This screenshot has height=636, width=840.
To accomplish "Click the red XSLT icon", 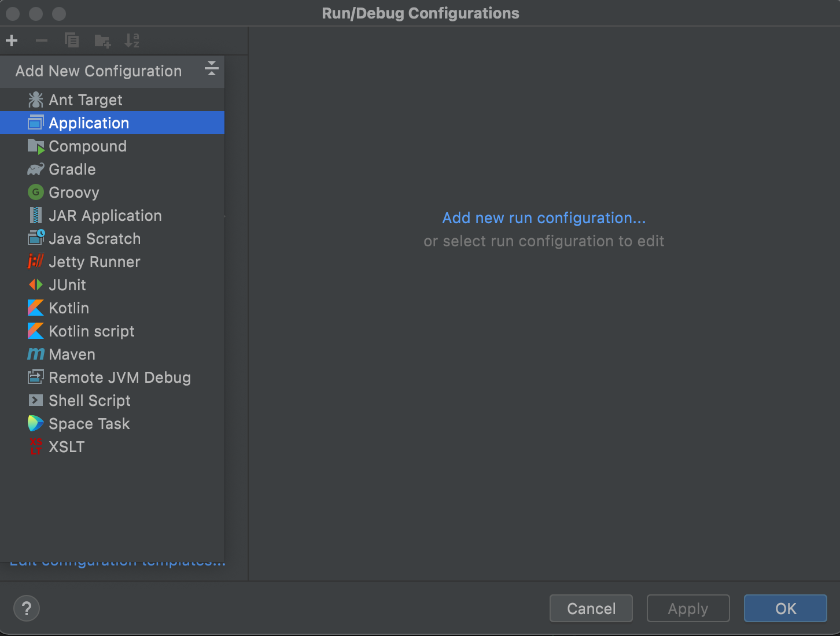I will [x=36, y=446].
